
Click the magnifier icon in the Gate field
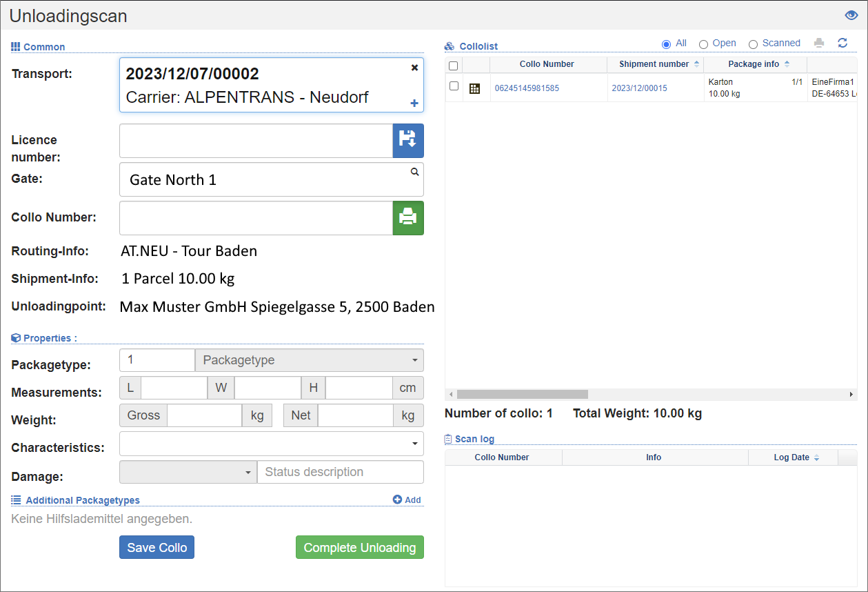(414, 172)
